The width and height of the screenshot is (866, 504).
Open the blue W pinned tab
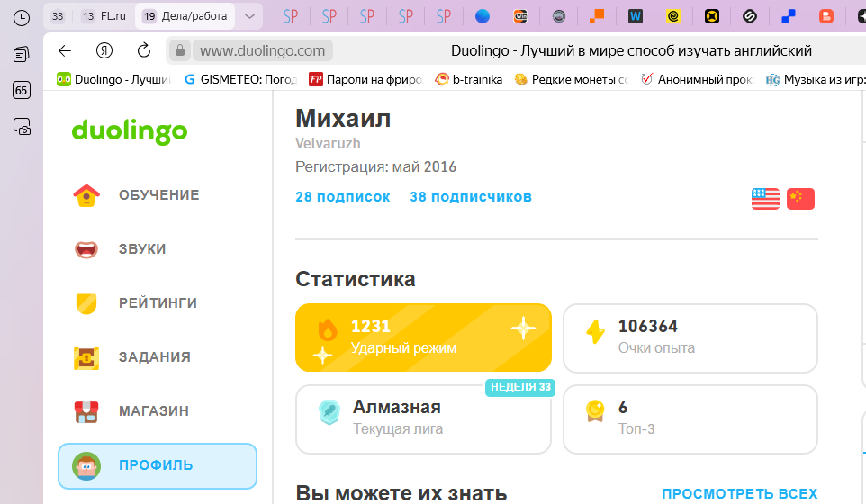click(636, 16)
